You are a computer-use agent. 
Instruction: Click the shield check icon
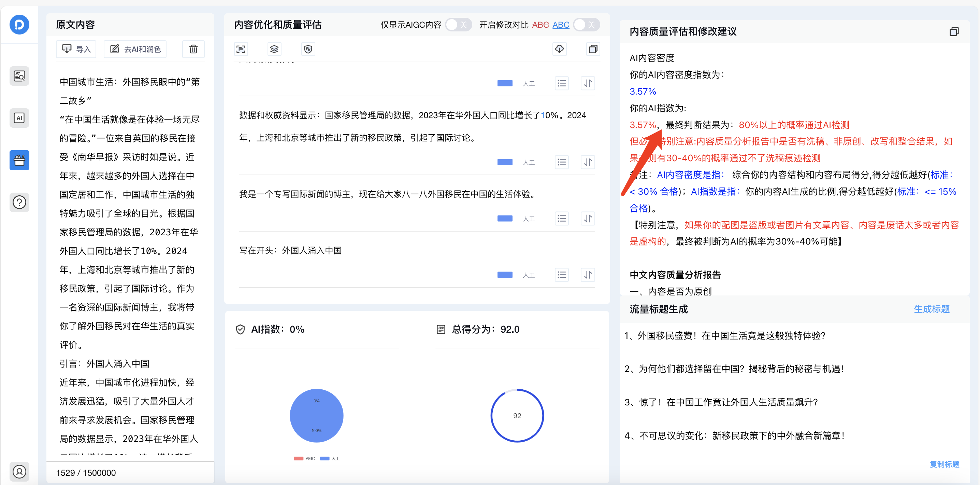point(308,49)
